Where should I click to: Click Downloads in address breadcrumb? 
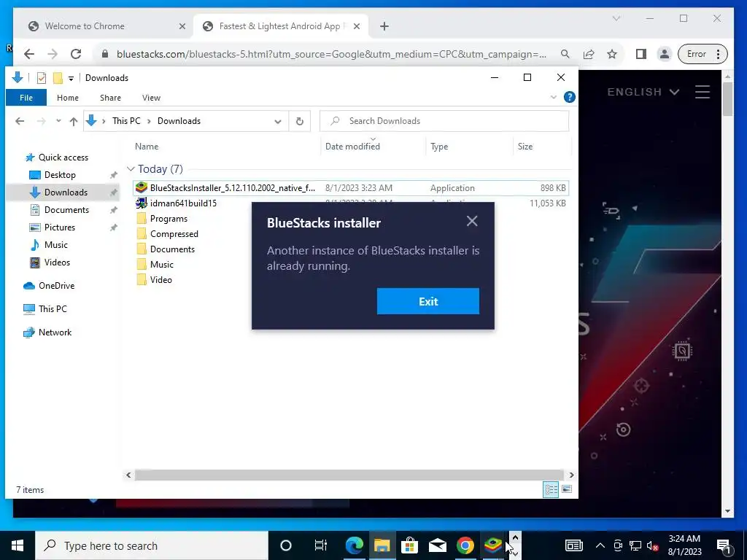[x=179, y=121]
